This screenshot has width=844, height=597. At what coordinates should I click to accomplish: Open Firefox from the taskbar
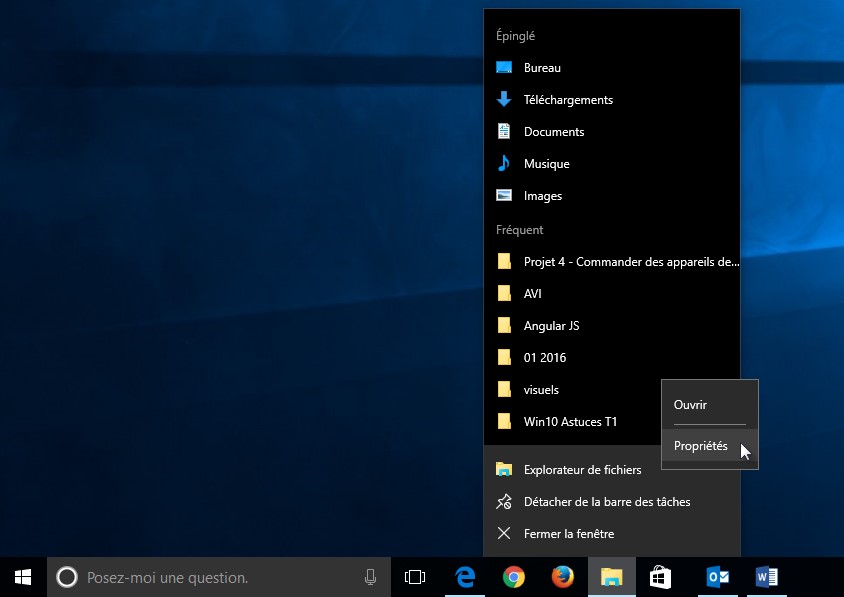pos(563,577)
